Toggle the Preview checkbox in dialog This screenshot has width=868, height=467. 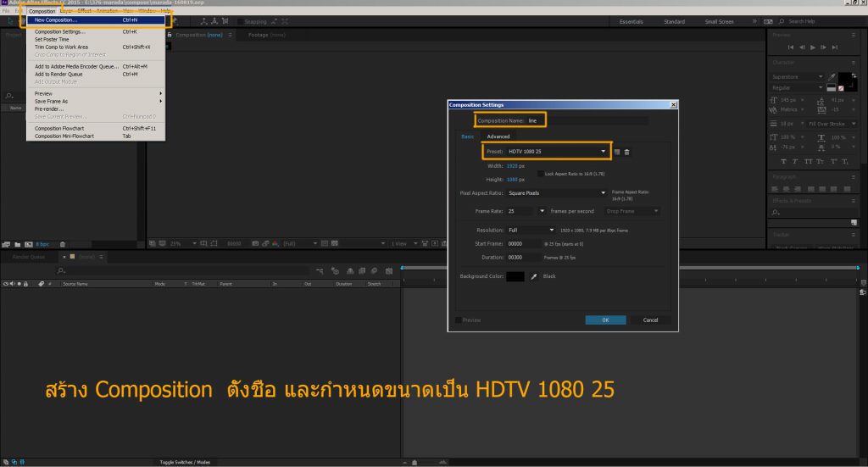point(459,320)
